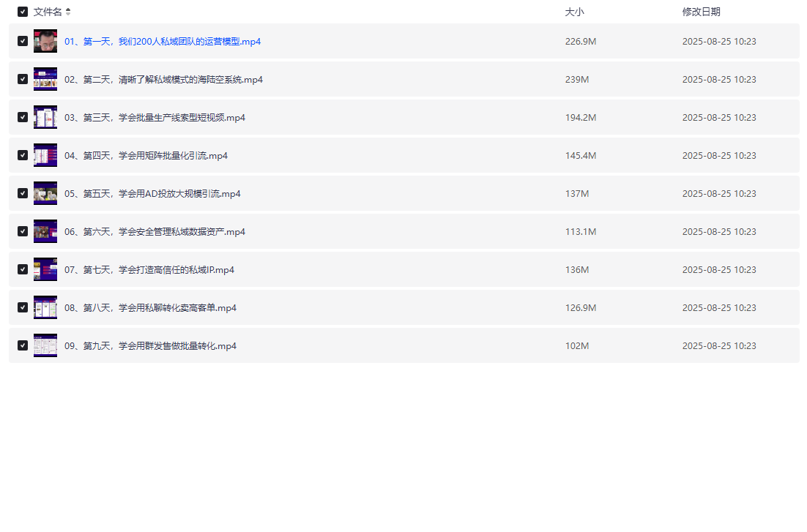Open thumbnail of 01、第一天 video
This screenshot has height=532, width=807.
pyautogui.click(x=45, y=41)
